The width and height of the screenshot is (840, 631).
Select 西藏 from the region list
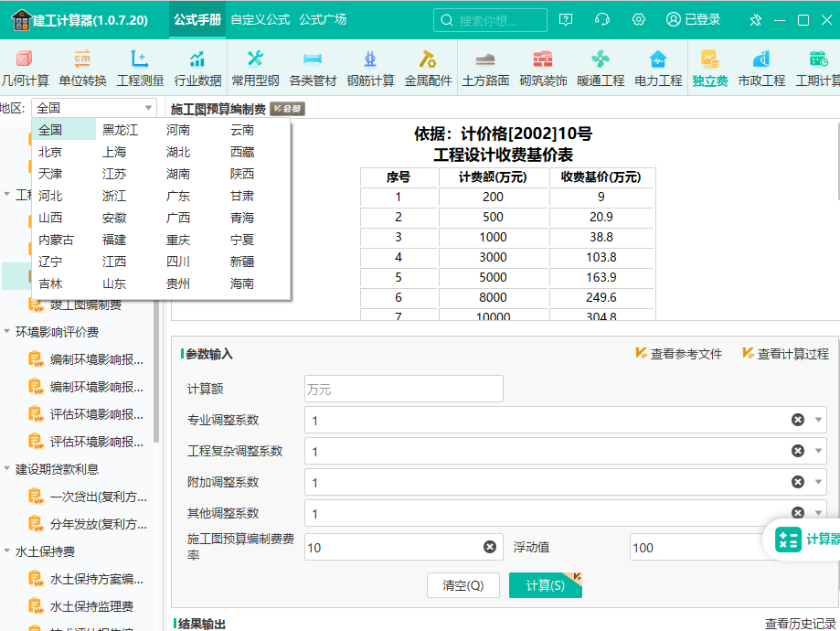pos(242,152)
